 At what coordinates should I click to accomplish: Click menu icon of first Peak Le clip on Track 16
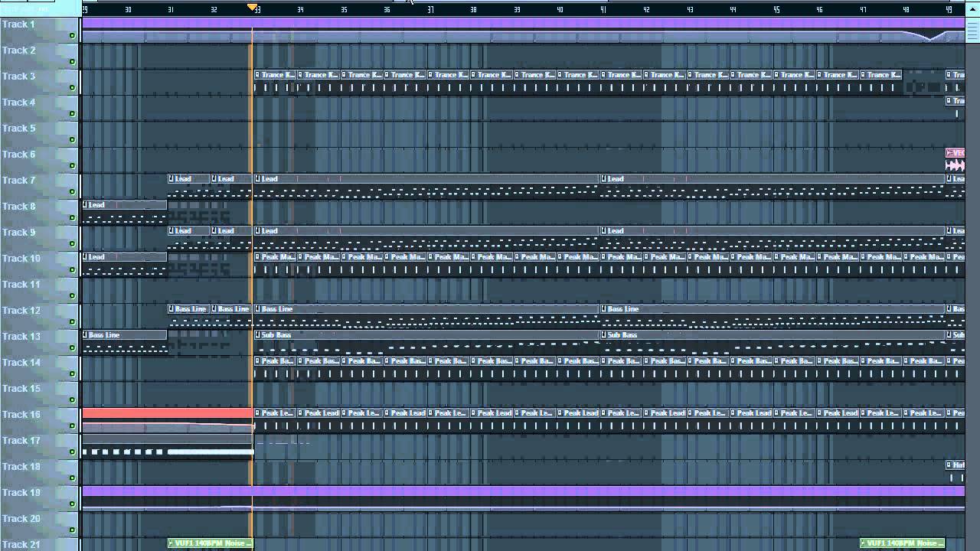(258, 413)
